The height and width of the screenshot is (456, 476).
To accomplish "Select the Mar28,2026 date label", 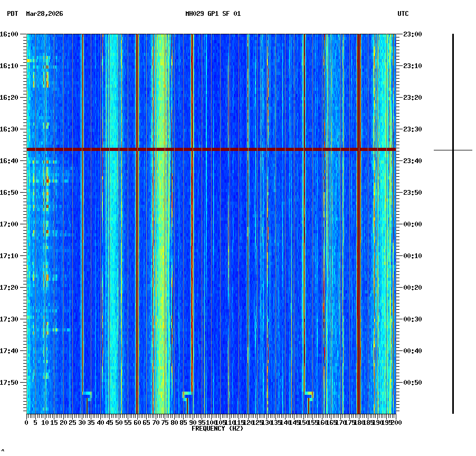I will [x=44, y=14].
